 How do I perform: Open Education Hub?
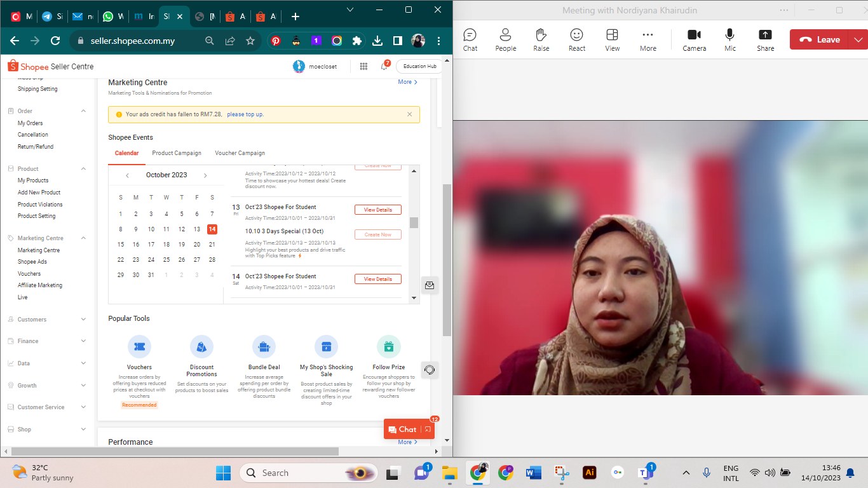coord(419,66)
